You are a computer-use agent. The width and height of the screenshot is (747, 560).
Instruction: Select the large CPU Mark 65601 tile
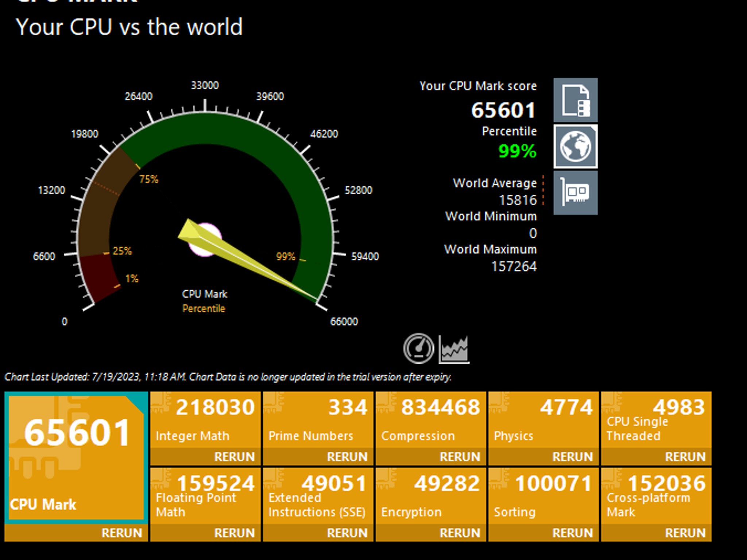click(x=76, y=458)
